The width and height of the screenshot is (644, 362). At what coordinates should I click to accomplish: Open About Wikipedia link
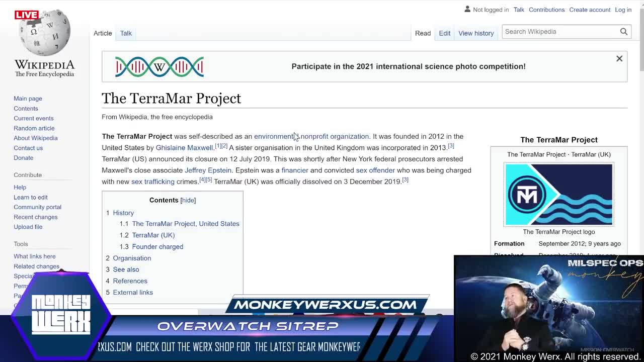tap(35, 138)
